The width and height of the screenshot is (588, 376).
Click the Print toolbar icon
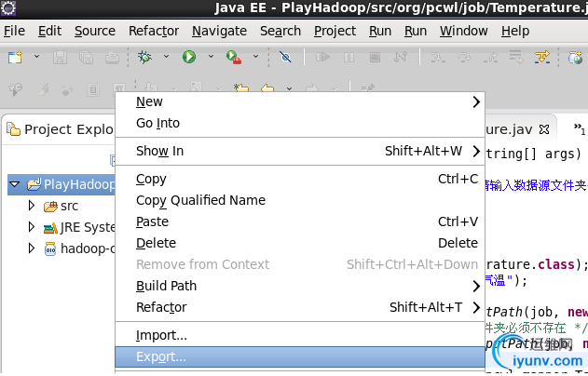112,58
